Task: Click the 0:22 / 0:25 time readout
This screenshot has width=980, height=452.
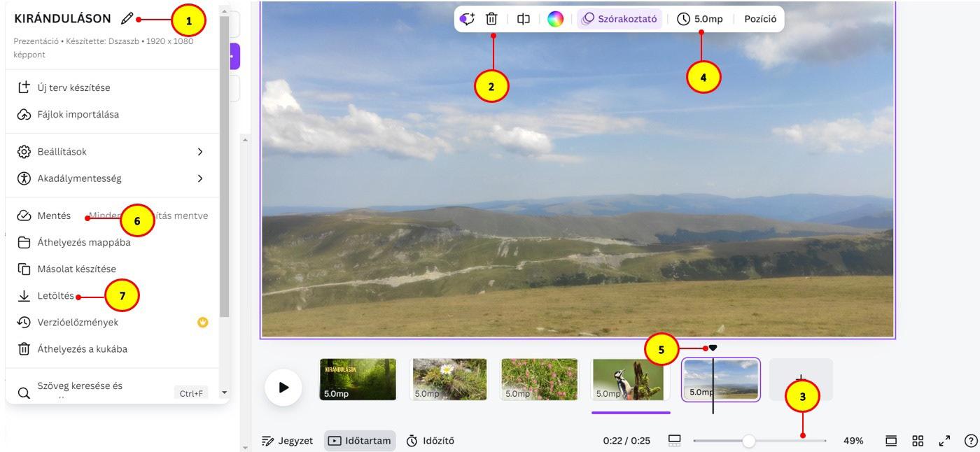Action: click(626, 441)
